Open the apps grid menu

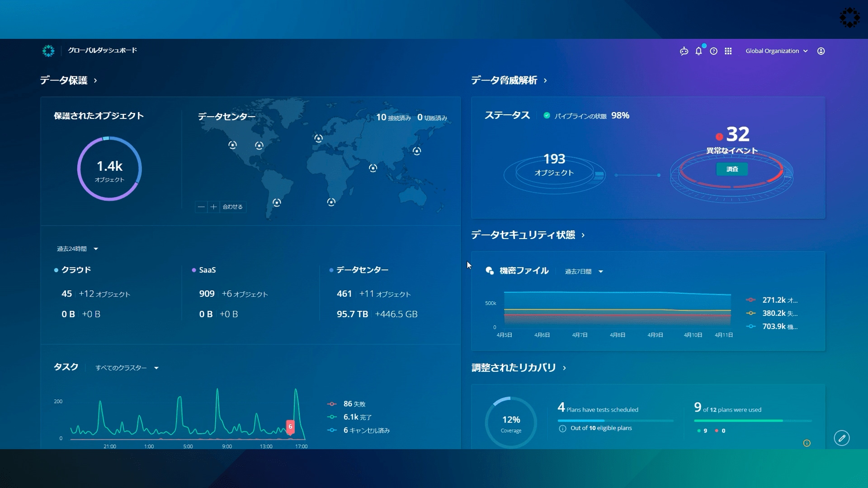coord(728,51)
